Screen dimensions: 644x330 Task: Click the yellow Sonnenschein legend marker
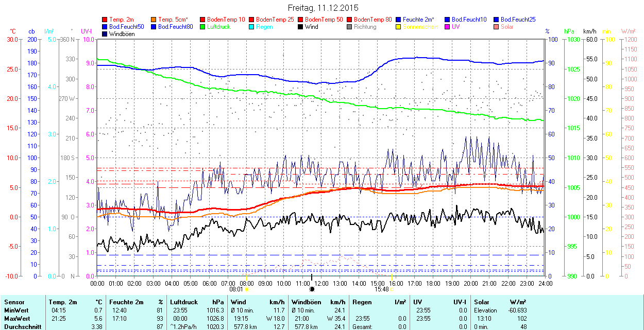point(399,27)
